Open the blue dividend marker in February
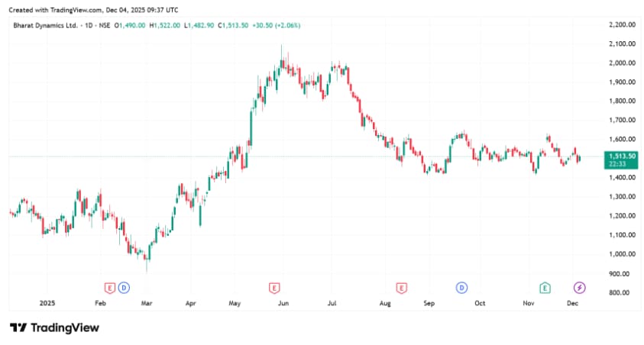The width and height of the screenshot is (644, 345). (x=124, y=287)
